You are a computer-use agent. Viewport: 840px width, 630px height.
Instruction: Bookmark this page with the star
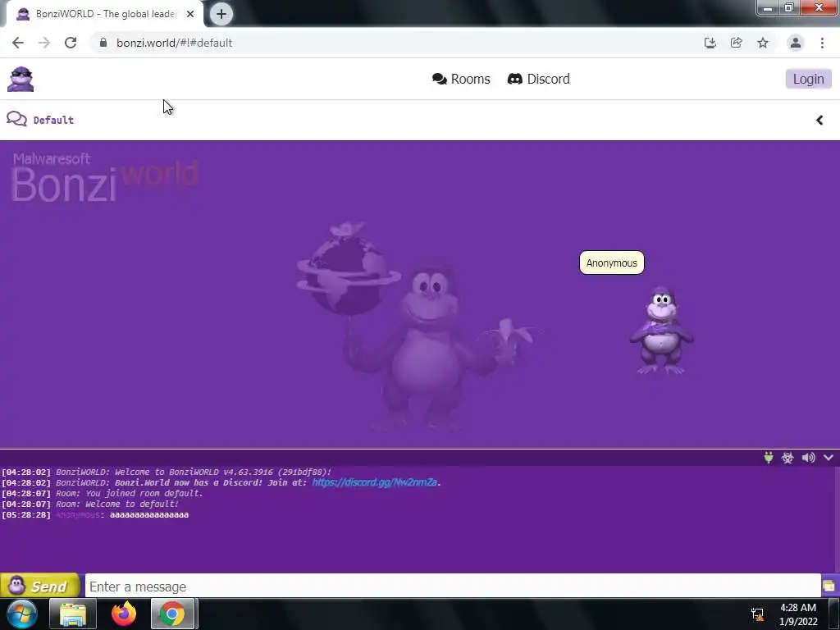click(x=763, y=43)
